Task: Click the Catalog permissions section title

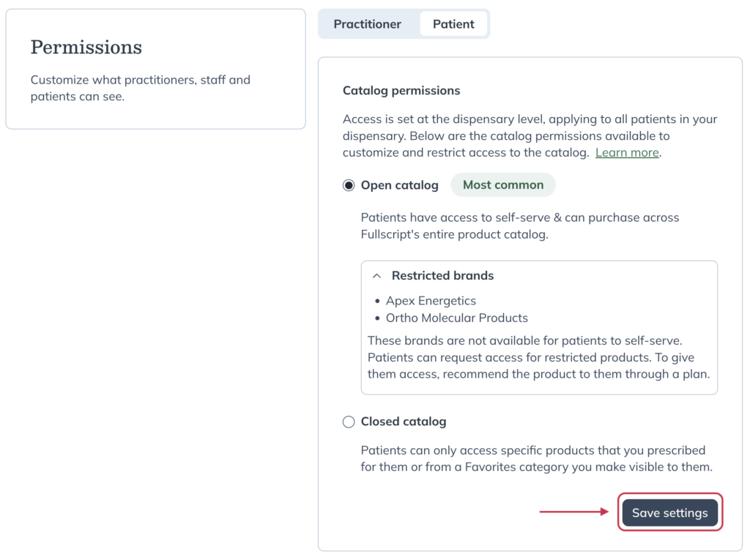Action: coord(401,91)
